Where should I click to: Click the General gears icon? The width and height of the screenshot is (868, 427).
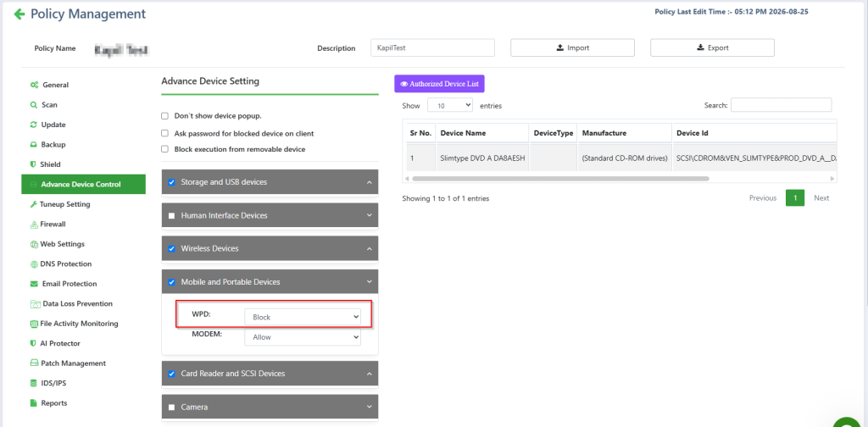[x=34, y=85]
